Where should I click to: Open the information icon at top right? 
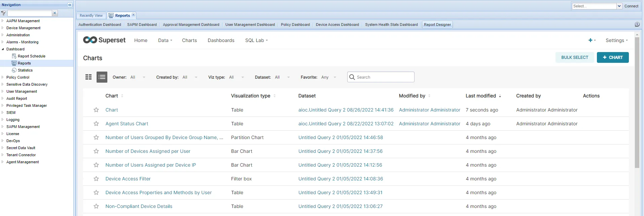pos(637,25)
